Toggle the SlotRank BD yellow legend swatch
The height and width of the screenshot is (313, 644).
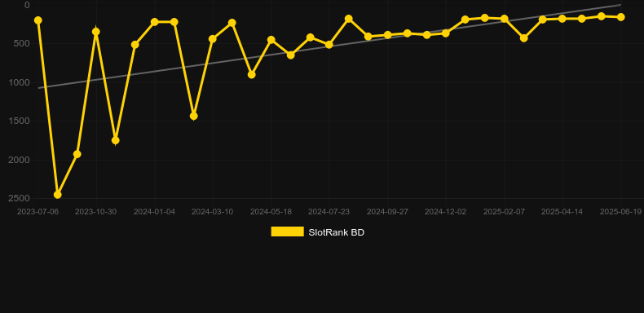point(288,231)
